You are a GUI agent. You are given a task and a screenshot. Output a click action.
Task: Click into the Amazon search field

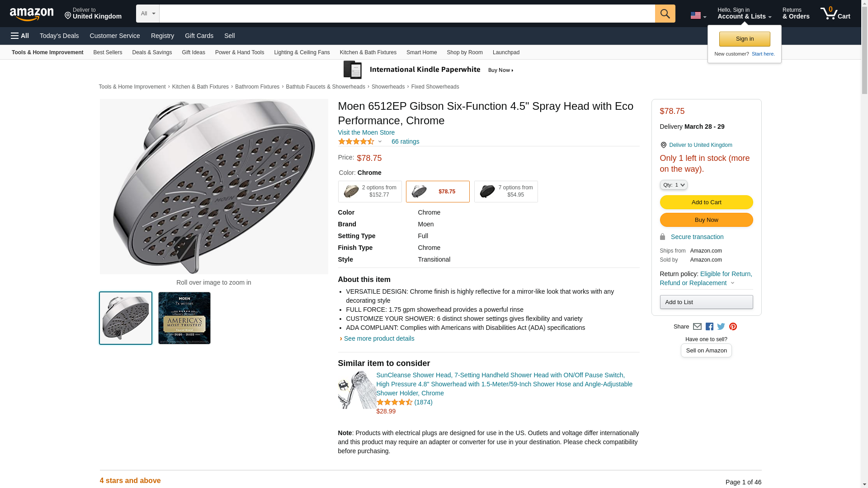pyautogui.click(x=407, y=14)
